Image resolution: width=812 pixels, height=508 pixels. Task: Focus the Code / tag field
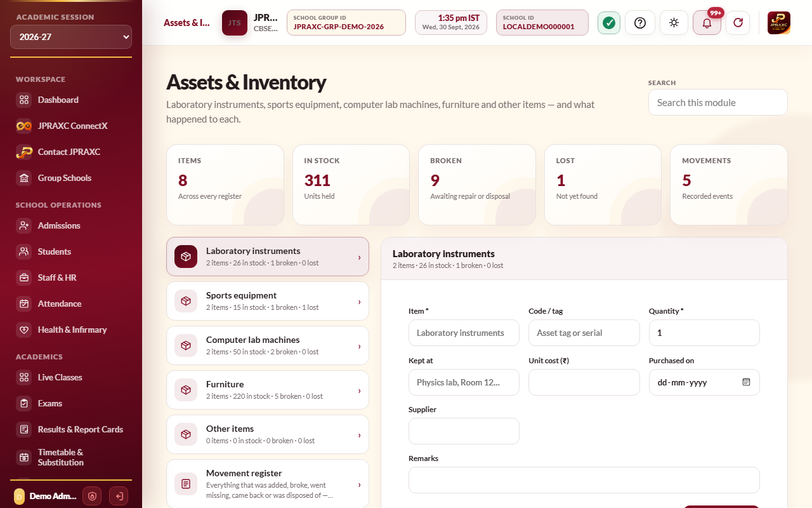pos(584,333)
